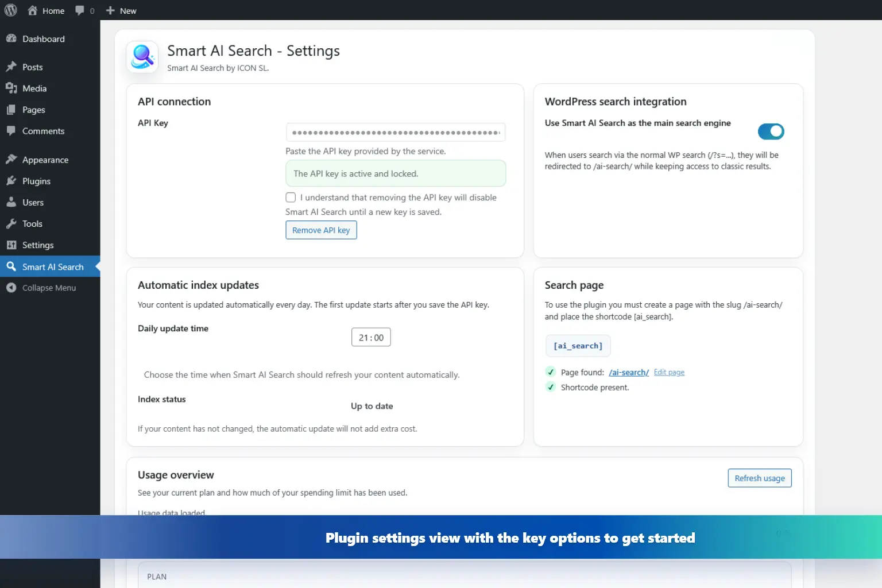Click the 'PLAN' label
This screenshot has height=588, width=882.
157,577
